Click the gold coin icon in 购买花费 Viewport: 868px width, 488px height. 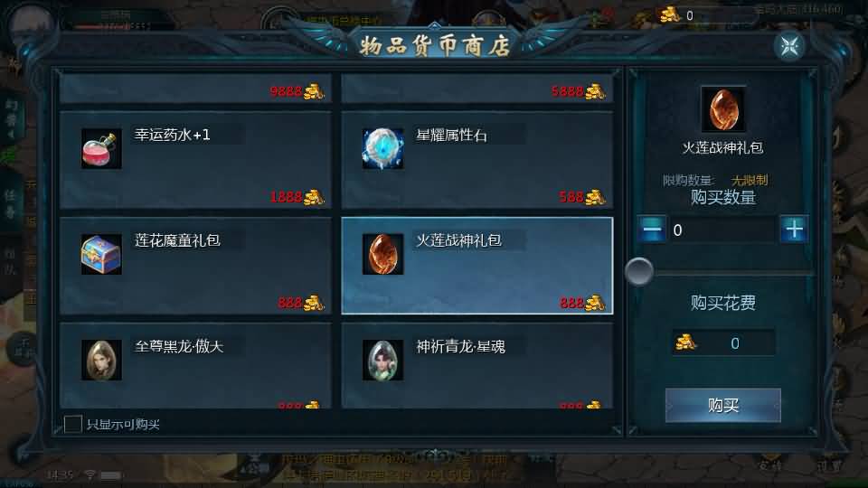[686, 343]
